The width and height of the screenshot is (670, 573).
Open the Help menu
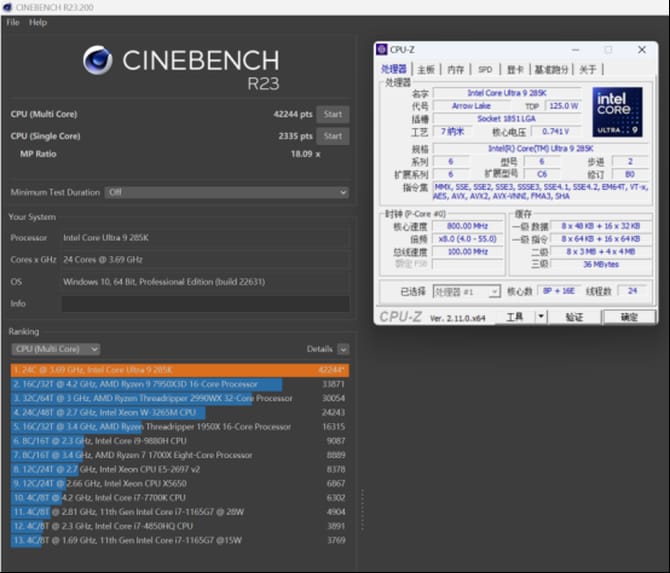click(38, 22)
